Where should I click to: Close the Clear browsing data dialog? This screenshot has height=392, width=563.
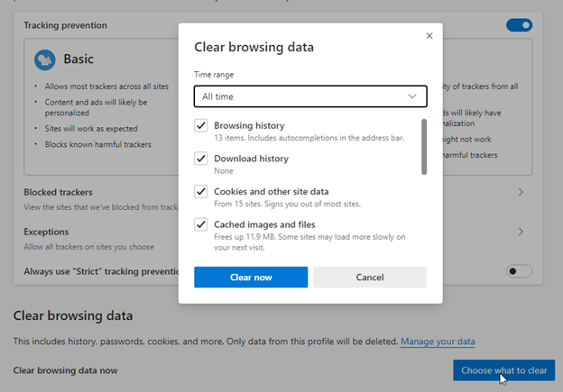[x=429, y=36]
